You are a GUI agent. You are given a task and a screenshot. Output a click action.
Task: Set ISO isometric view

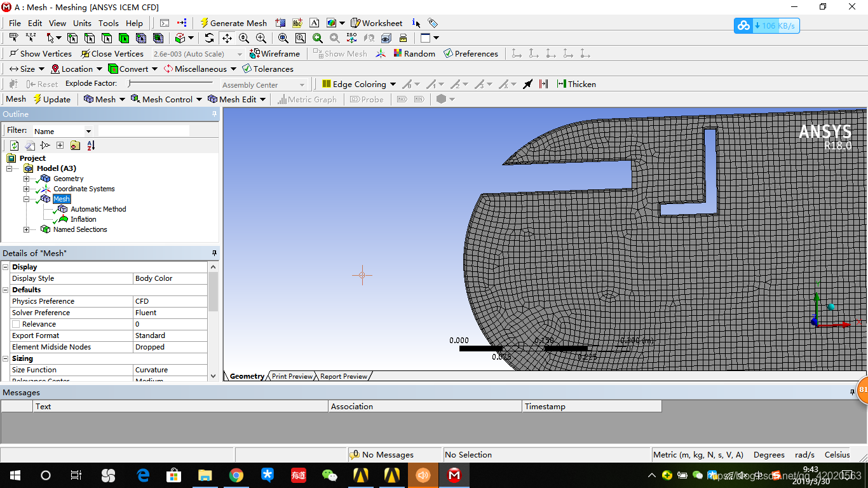[x=352, y=38]
